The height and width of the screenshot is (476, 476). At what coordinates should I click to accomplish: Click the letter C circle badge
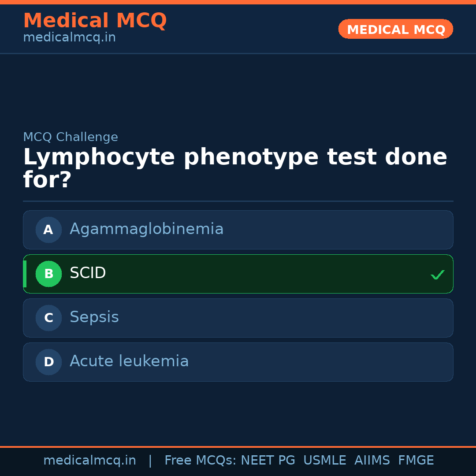click(48, 318)
